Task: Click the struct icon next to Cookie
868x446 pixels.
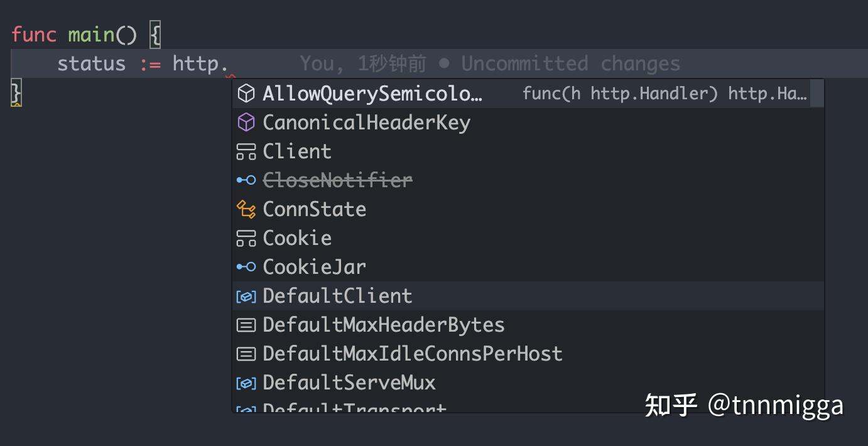Action: pyautogui.click(x=246, y=237)
